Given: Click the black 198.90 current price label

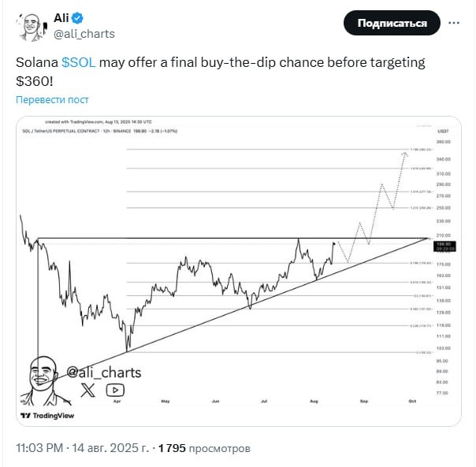Looking at the screenshot, I should tap(444, 246).
